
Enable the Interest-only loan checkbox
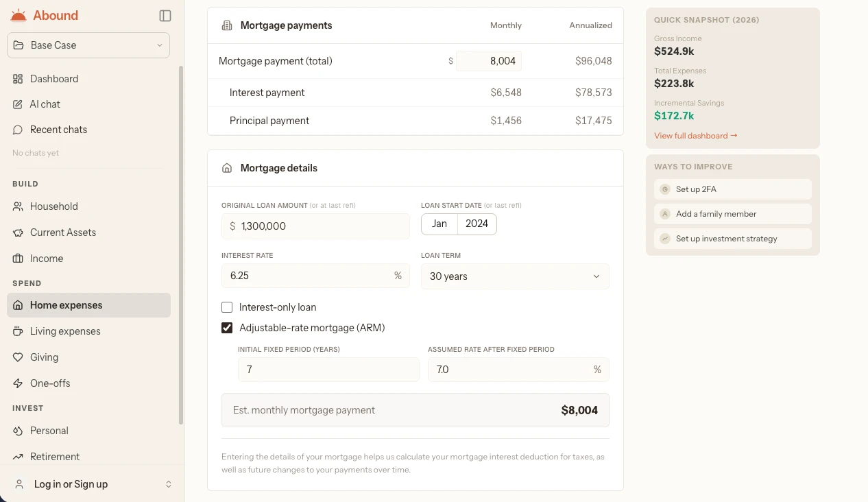point(227,307)
